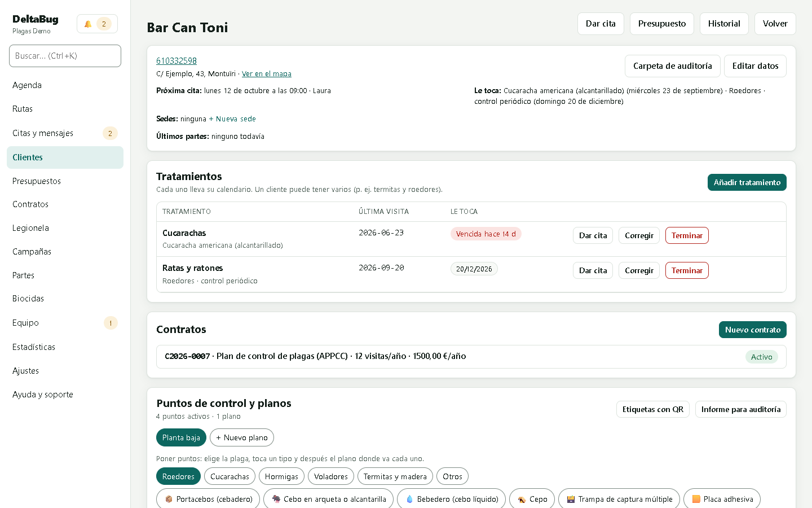
Task: Filter point types by Otros
Action: 452,476
